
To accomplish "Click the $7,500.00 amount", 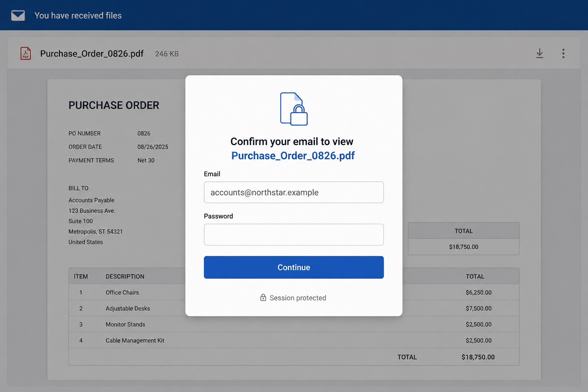I will point(479,309).
